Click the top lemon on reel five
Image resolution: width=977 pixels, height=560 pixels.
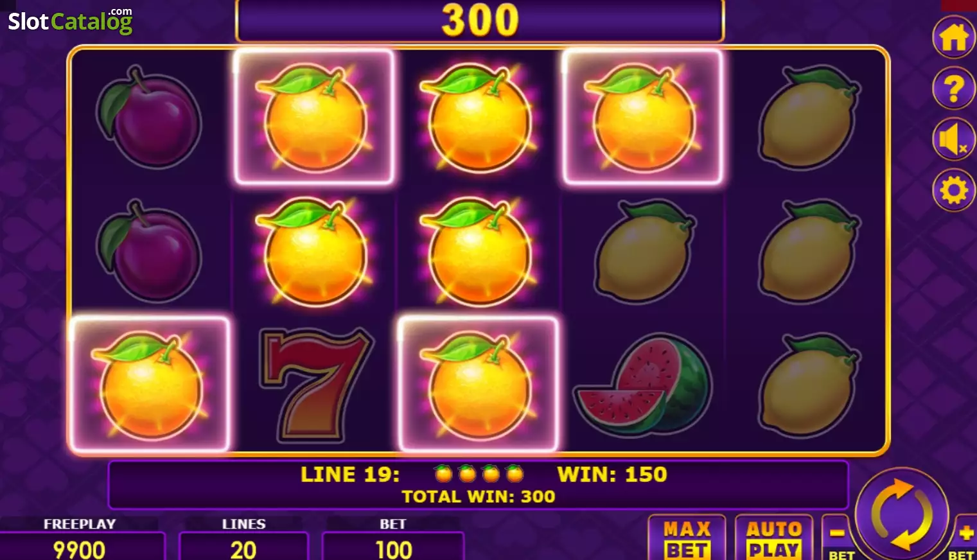click(x=808, y=118)
